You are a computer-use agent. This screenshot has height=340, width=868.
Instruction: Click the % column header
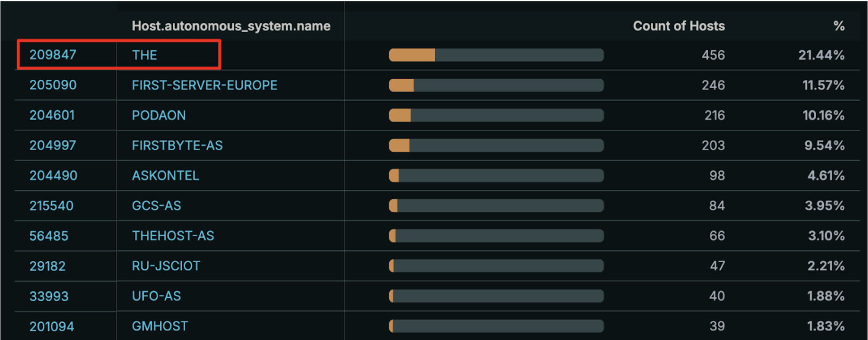(839, 26)
